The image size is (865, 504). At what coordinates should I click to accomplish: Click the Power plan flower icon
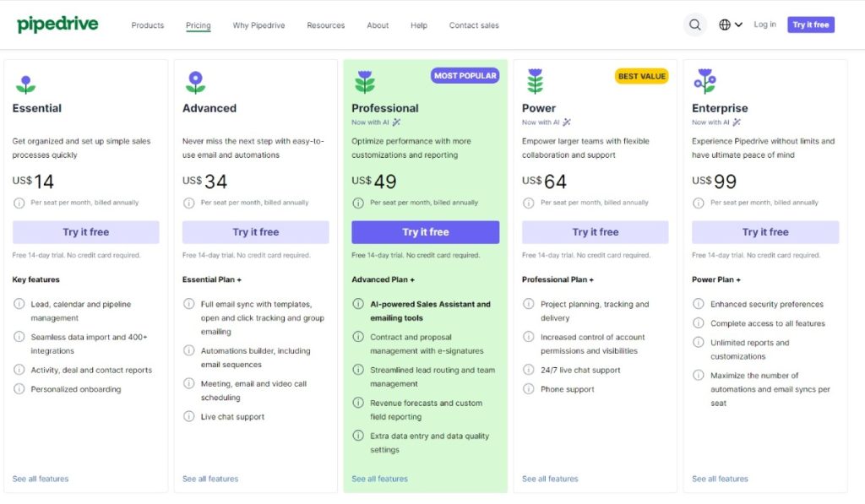[535, 81]
